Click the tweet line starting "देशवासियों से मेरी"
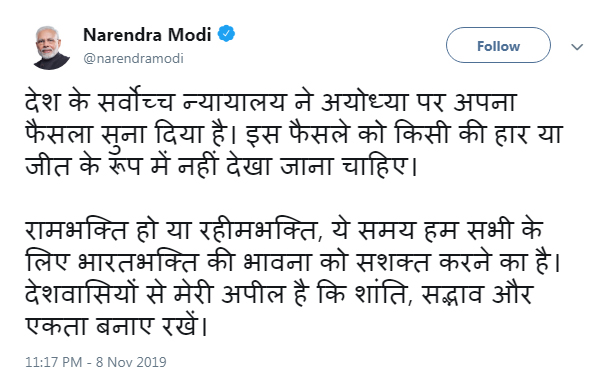This screenshot has width=603, height=381. (x=279, y=294)
